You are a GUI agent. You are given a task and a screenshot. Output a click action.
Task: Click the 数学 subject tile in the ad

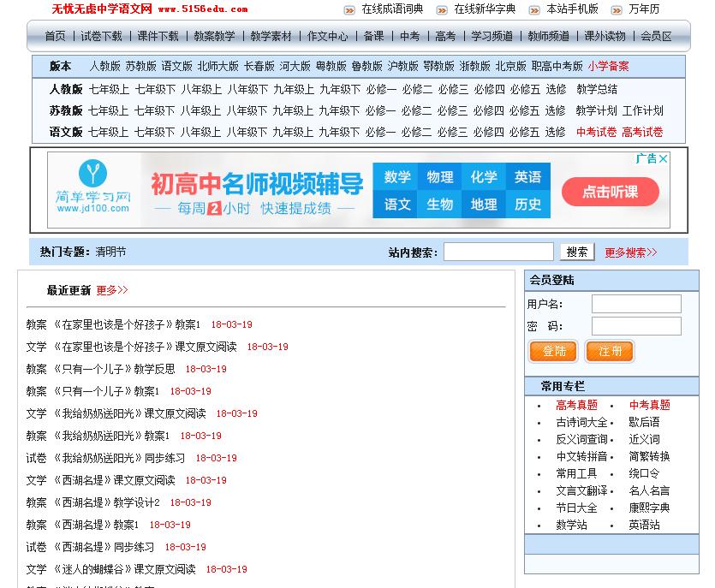click(x=397, y=177)
